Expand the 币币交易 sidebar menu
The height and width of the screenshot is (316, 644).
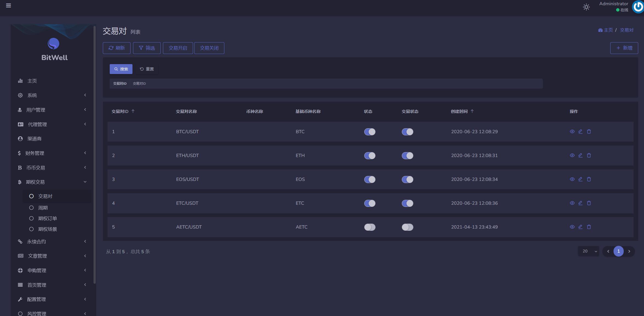(x=52, y=168)
